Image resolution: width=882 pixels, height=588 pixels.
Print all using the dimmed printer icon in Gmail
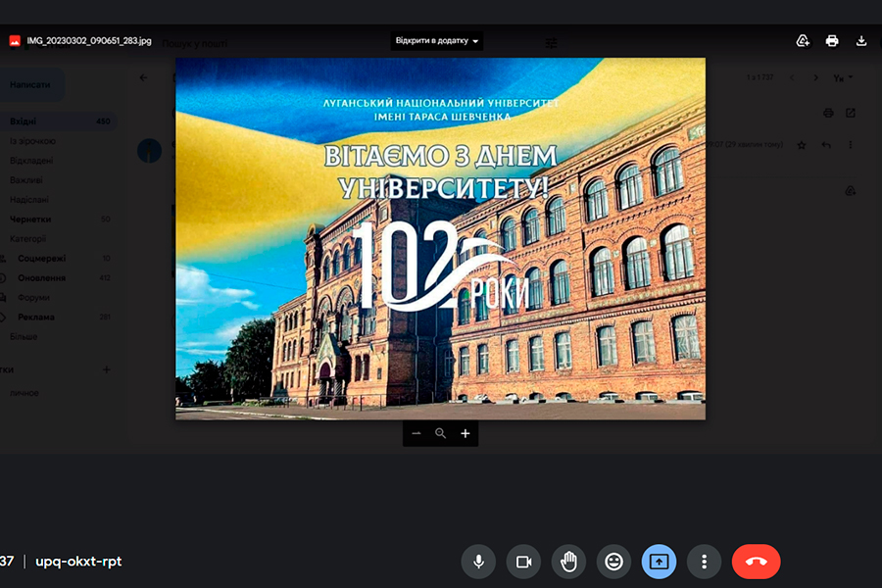point(828,113)
